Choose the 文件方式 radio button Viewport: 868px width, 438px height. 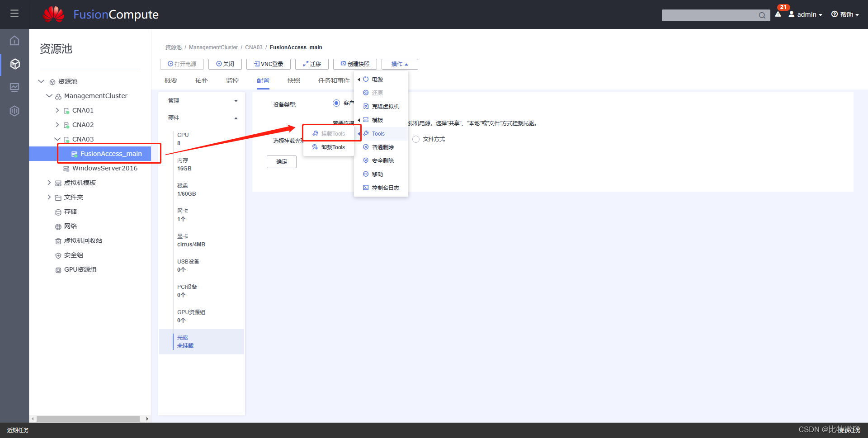tap(416, 139)
